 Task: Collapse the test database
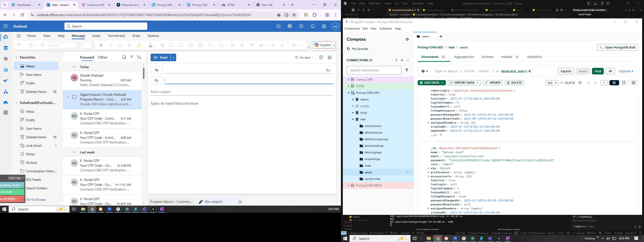pyautogui.click(x=353, y=119)
